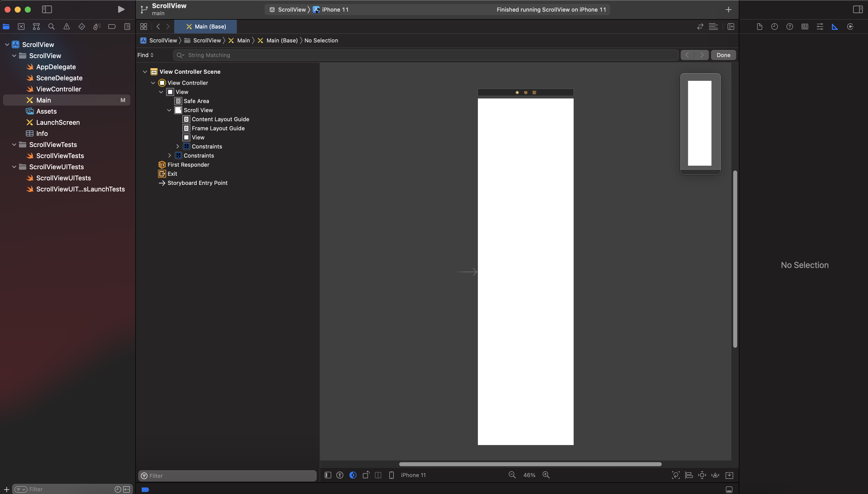Collapse the Scroll View tree item
The width and height of the screenshot is (868, 494).
tap(169, 110)
